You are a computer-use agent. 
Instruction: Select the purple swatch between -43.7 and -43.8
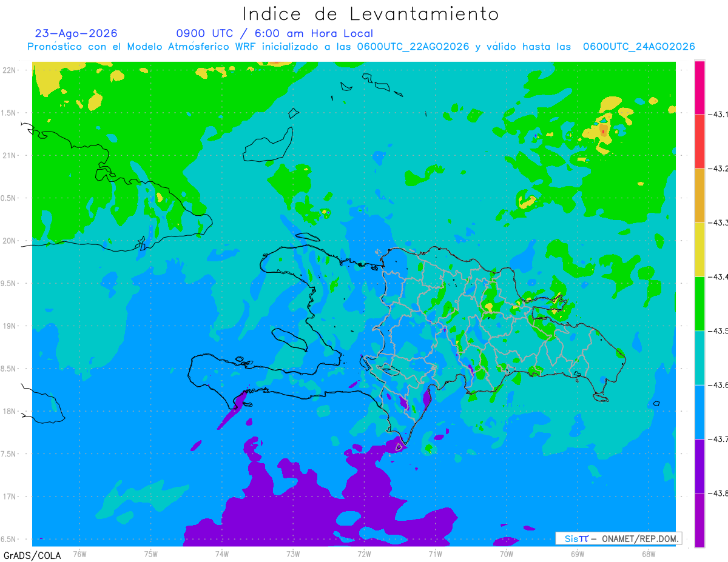[x=699, y=466]
